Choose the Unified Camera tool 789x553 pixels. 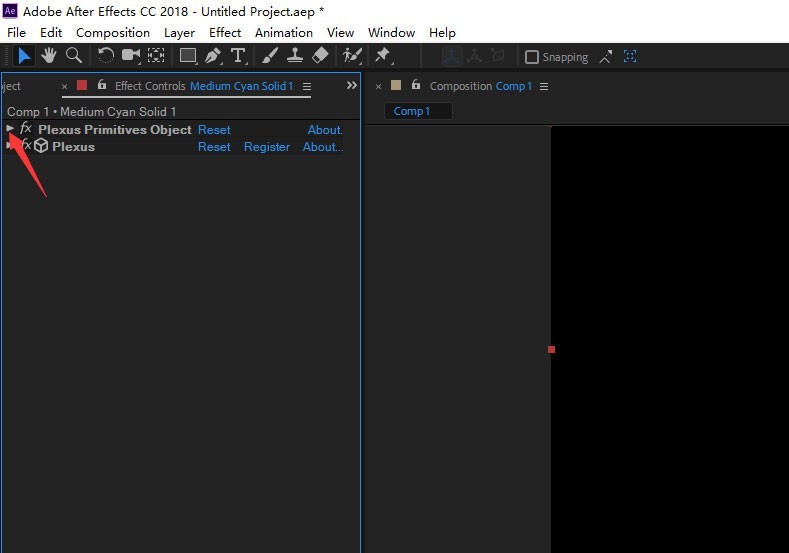(131, 56)
